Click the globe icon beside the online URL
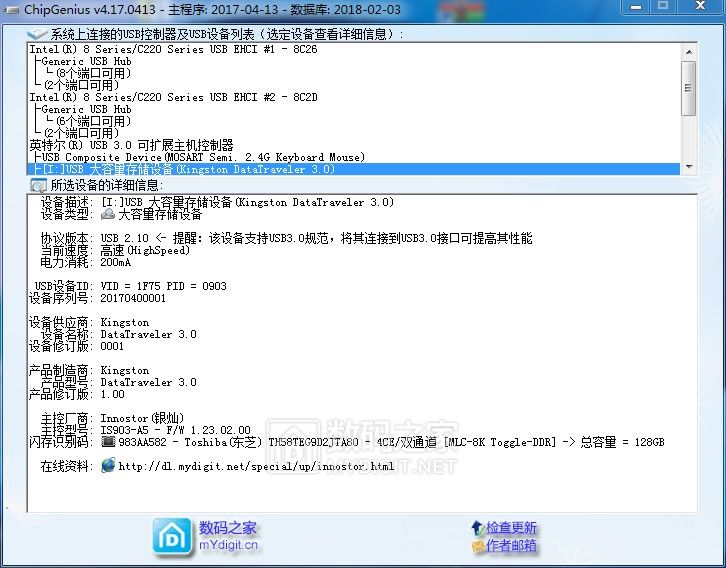 click(108, 465)
